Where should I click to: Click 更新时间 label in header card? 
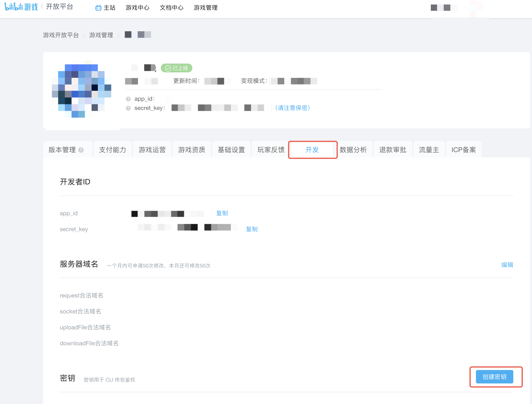186,81
